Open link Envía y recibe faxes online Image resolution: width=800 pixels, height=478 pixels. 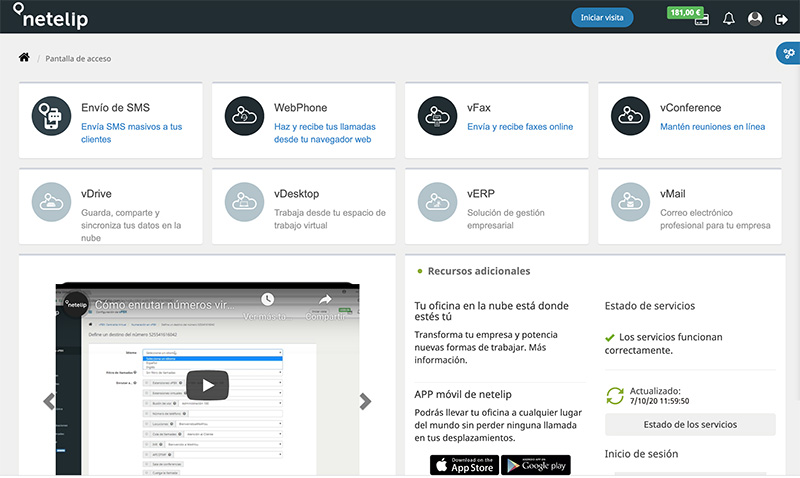click(x=520, y=127)
